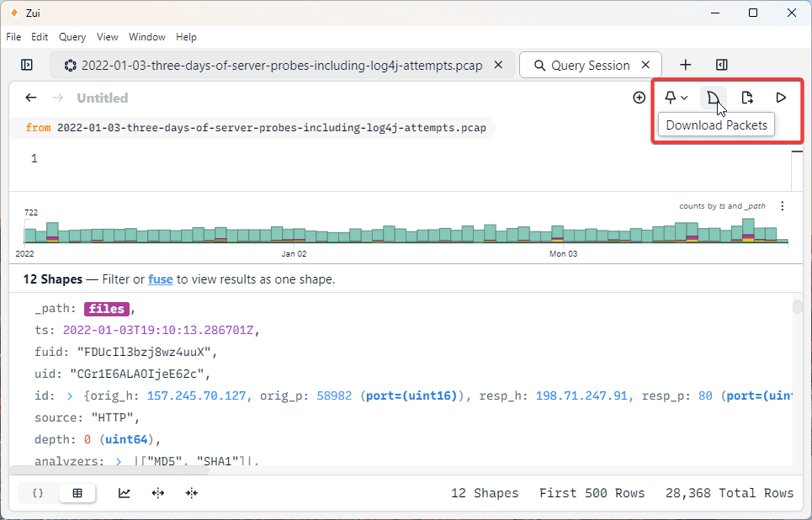Viewport: 812px width, 520px height.
Task: Click the tallest histogram bar near right end
Action: (748, 231)
